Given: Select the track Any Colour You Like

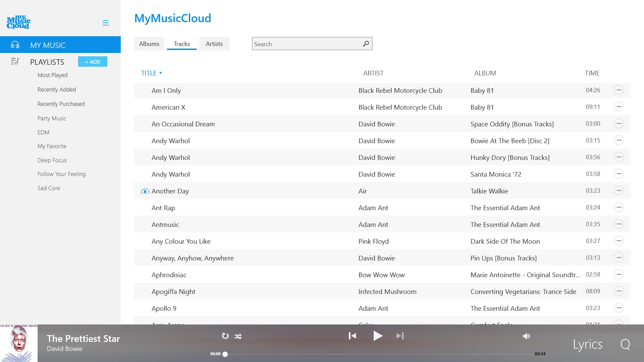Looking at the screenshot, I should tap(181, 241).
